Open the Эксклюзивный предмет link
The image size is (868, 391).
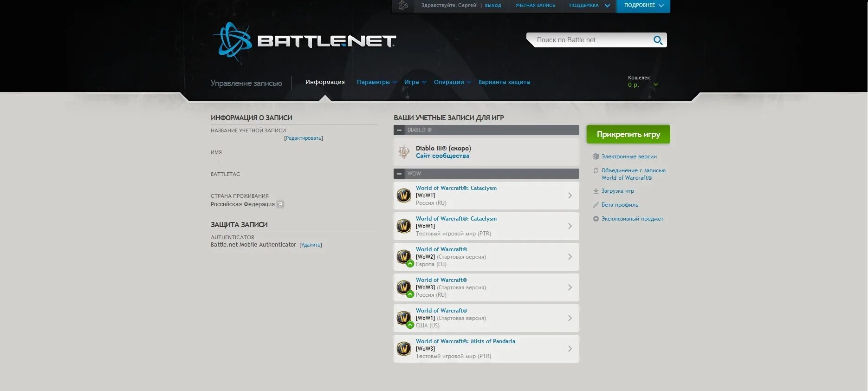[632, 219]
